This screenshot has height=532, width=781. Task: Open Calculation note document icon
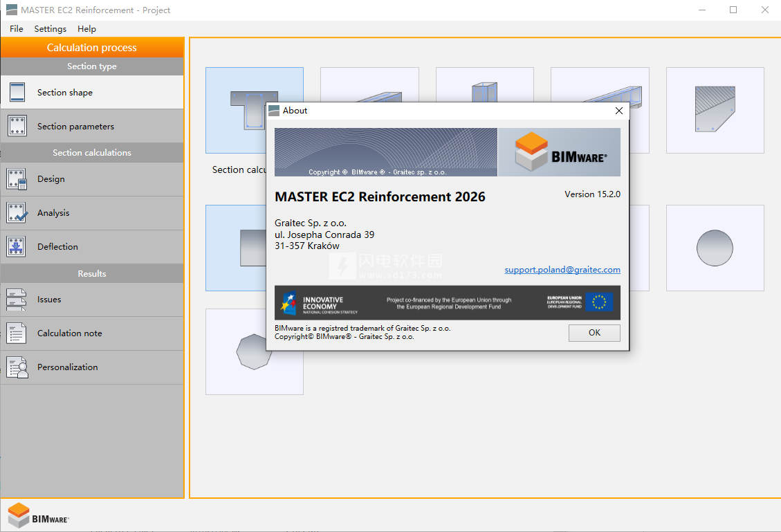click(17, 333)
